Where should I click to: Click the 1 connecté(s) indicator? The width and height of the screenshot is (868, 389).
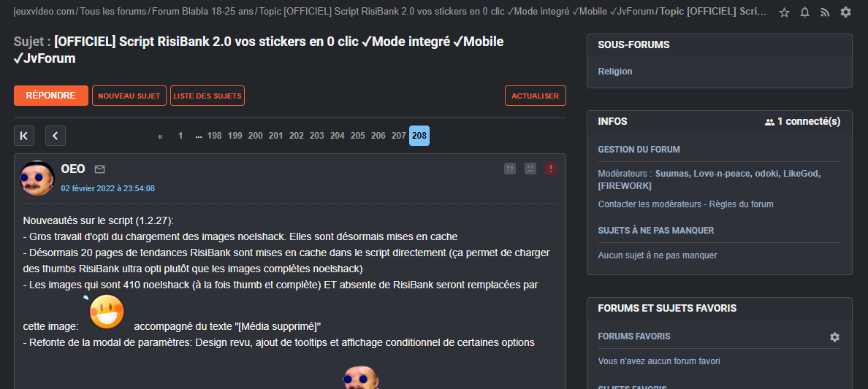point(803,122)
